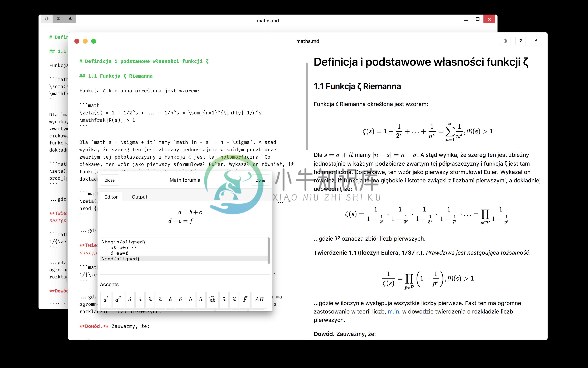Insert the AB accent symbol
This screenshot has width=588, height=368.
259,300
